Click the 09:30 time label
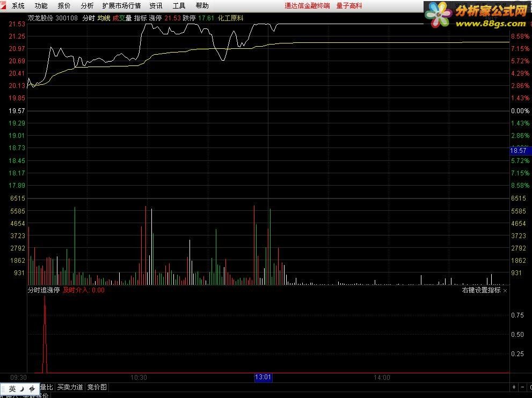This screenshot has height=398, width=532. click(18, 377)
